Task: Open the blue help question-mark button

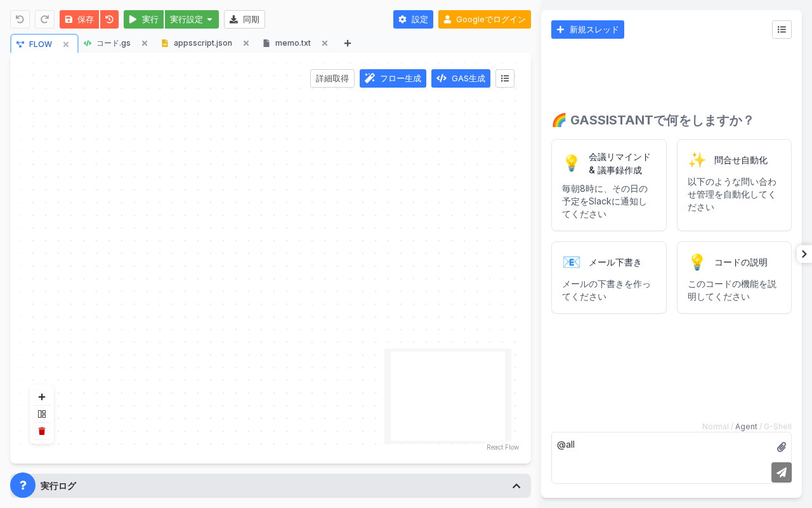Action: [x=23, y=485]
